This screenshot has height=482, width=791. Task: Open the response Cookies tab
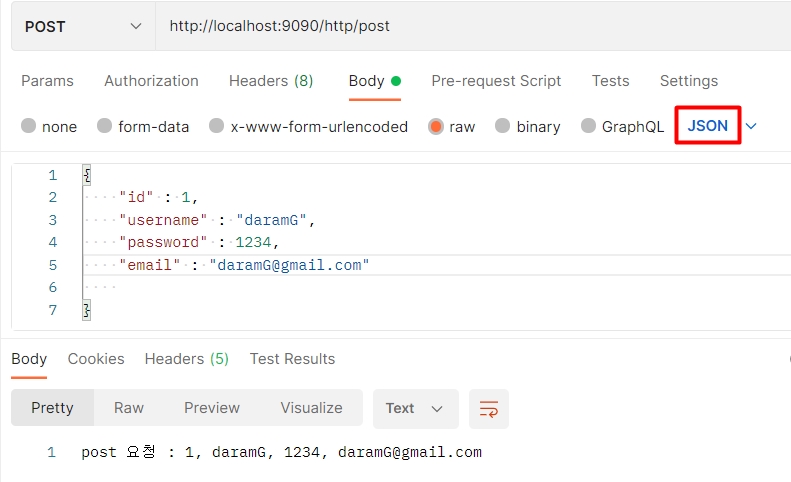coord(96,359)
